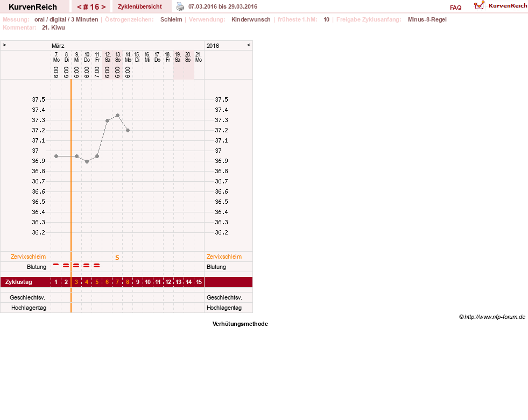Click the left Zervixschleim row label

pyautogui.click(x=29, y=257)
